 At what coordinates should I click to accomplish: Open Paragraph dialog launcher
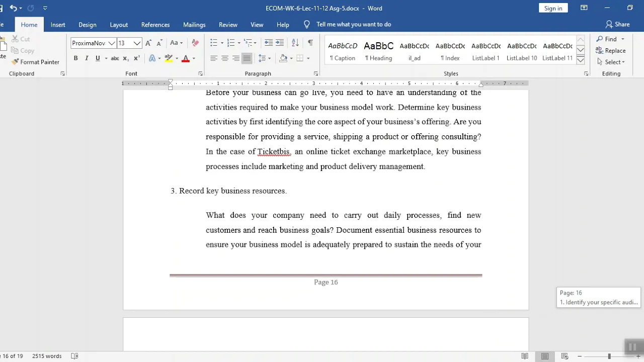(x=316, y=73)
